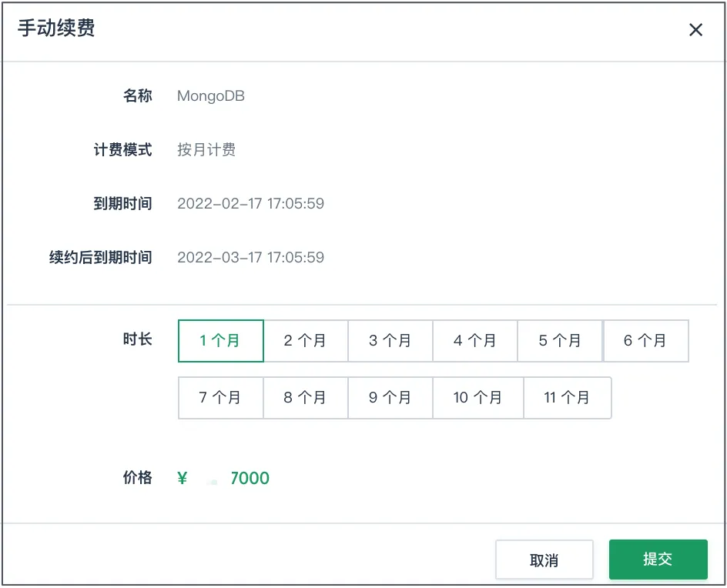The width and height of the screenshot is (727, 588).
Task: Click the 到期时间 label
Action: (123, 203)
